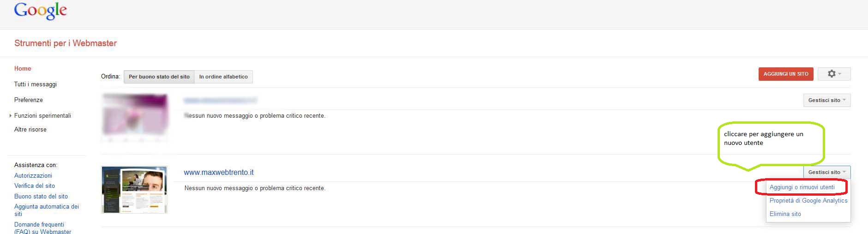Open the gear settings menu

pos(834,74)
